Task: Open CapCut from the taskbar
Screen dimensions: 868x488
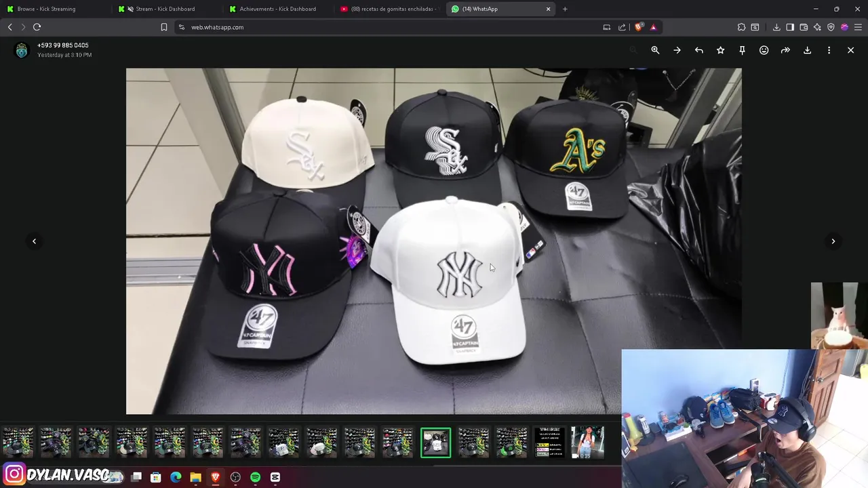Action: point(275,477)
